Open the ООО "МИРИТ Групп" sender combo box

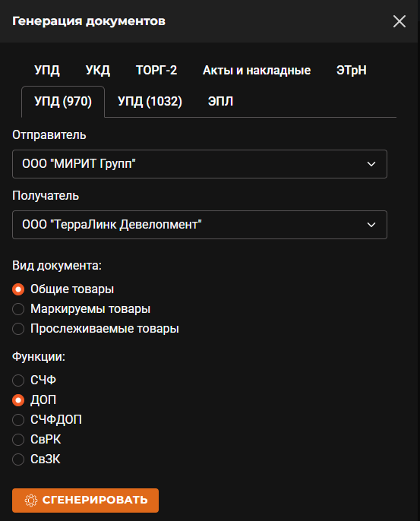(x=199, y=164)
